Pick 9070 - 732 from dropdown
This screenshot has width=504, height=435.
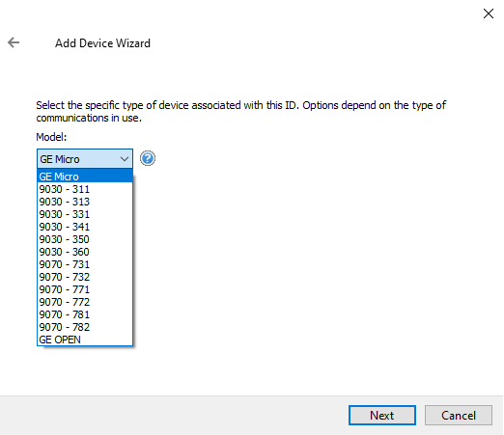(x=85, y=277)
